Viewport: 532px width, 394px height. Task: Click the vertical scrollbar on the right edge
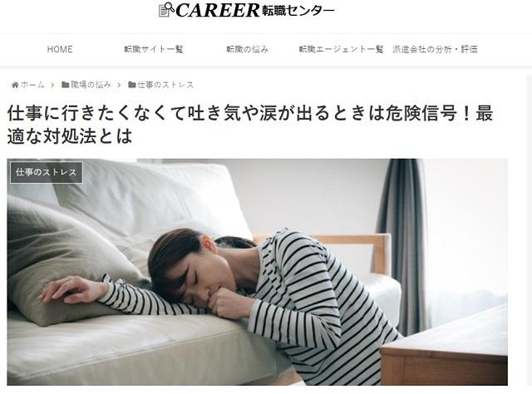[x=529, y=234]
